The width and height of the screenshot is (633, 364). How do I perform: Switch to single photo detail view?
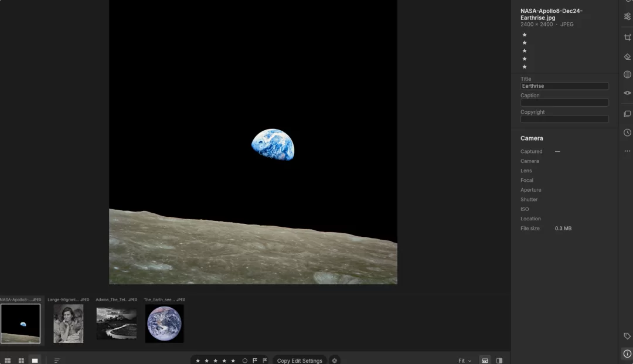click(35, 360)
